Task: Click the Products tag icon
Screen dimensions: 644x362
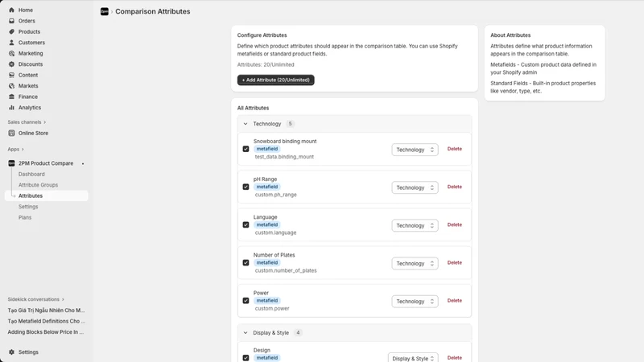Action: (x=11, y=31)
